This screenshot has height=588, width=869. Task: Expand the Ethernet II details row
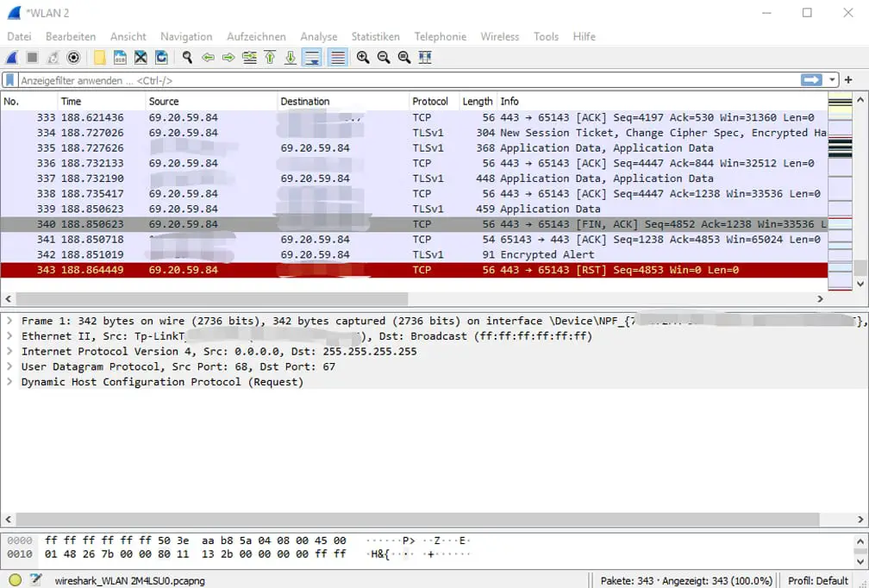click(9, 336)
